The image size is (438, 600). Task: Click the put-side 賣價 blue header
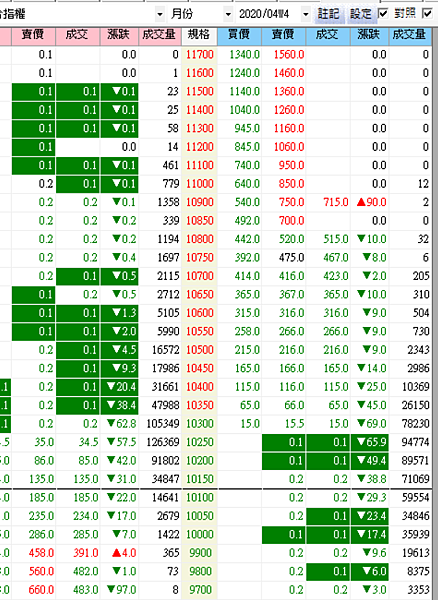coord(284,35)
